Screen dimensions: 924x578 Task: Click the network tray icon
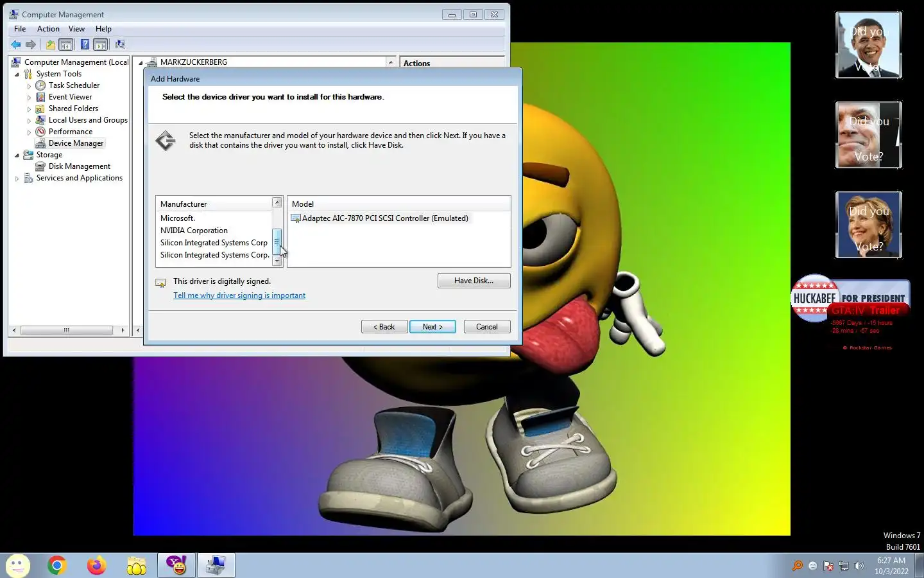844,566
